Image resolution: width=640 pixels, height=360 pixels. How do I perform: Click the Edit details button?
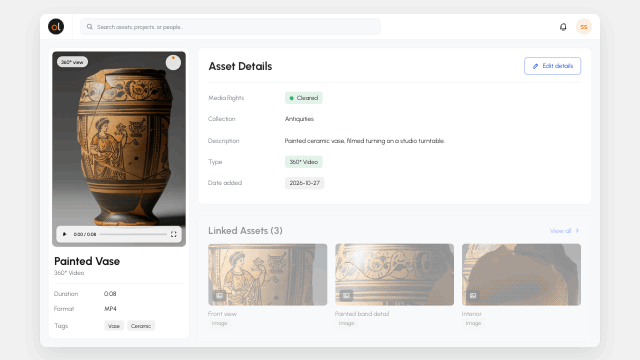[552, 66]
